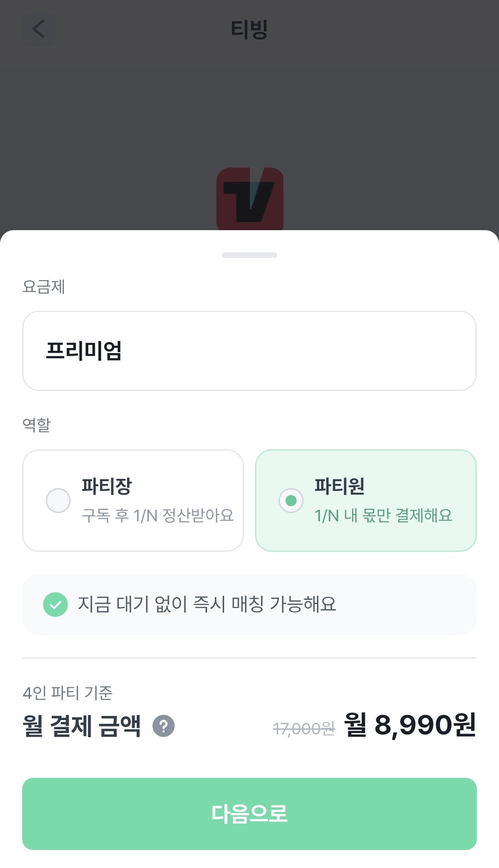Tap the green checkmark matching icon
The image size is (499, 868).
(x=55, y=605)
